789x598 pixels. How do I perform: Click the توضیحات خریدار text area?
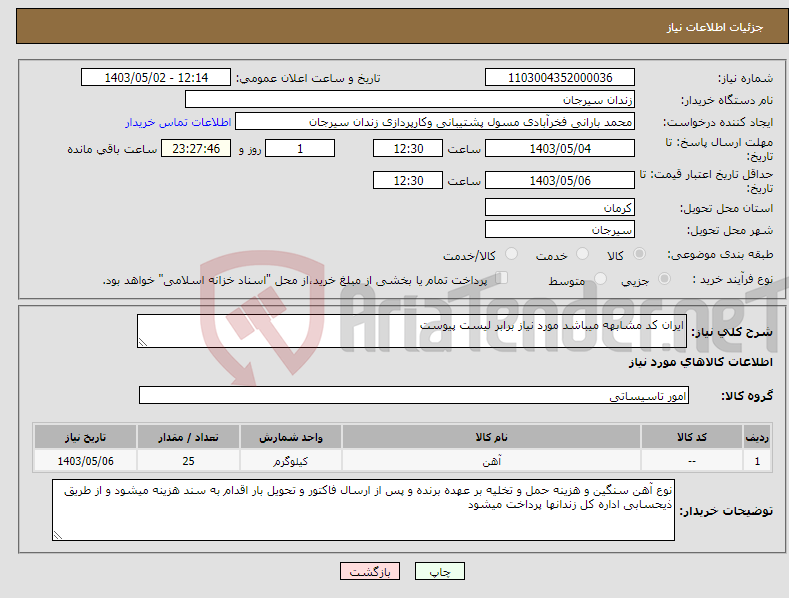363,510
